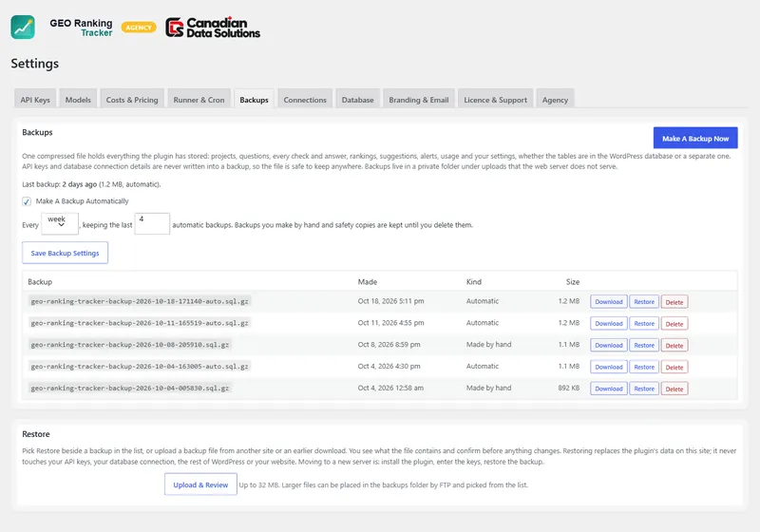Click the 'Made' column header

point(368,281)
